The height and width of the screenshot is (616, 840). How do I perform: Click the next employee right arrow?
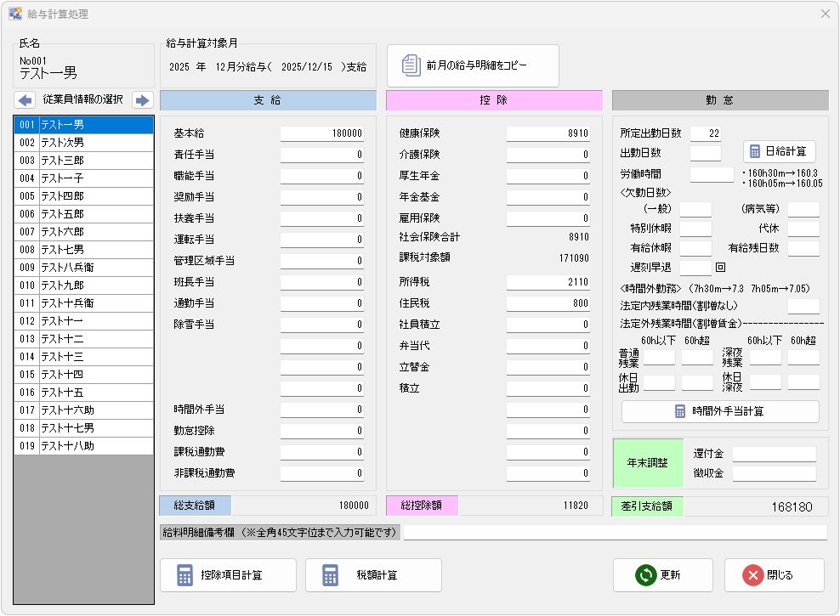click(142, 100)
